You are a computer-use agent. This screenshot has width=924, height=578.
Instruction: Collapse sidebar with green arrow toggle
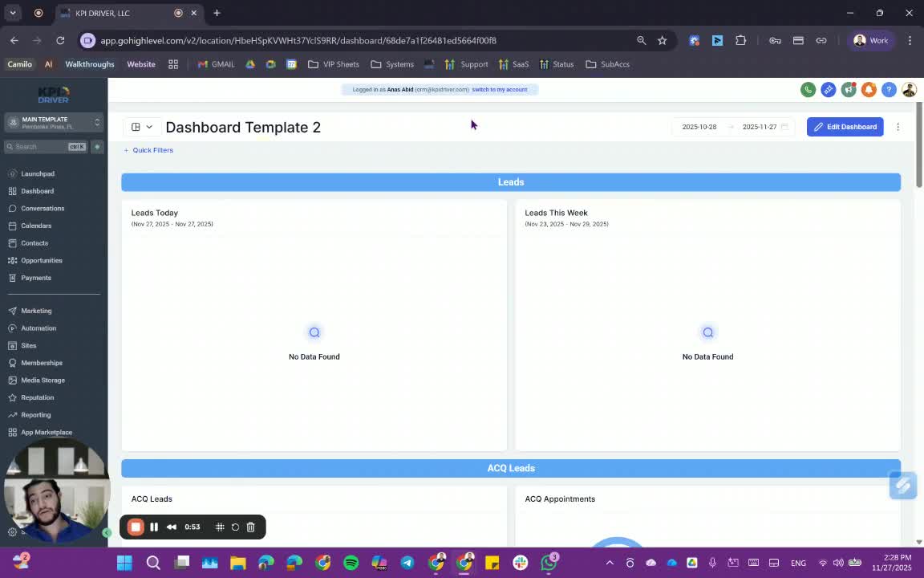pyautogui.click(x=107, y=532)
